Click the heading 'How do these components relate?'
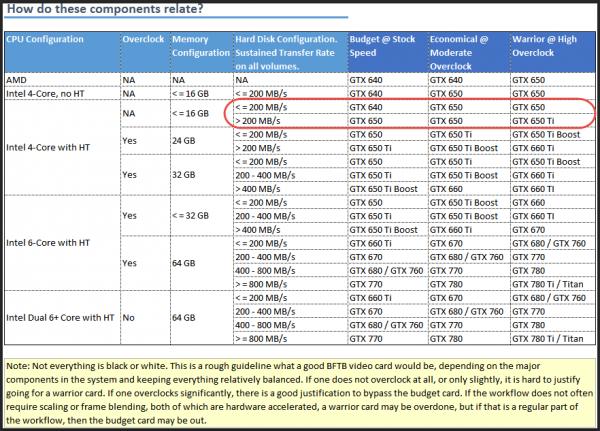Image resolution: width=600 pixels, height=431 pixels. pyautogui.click(x=105, y=9)
